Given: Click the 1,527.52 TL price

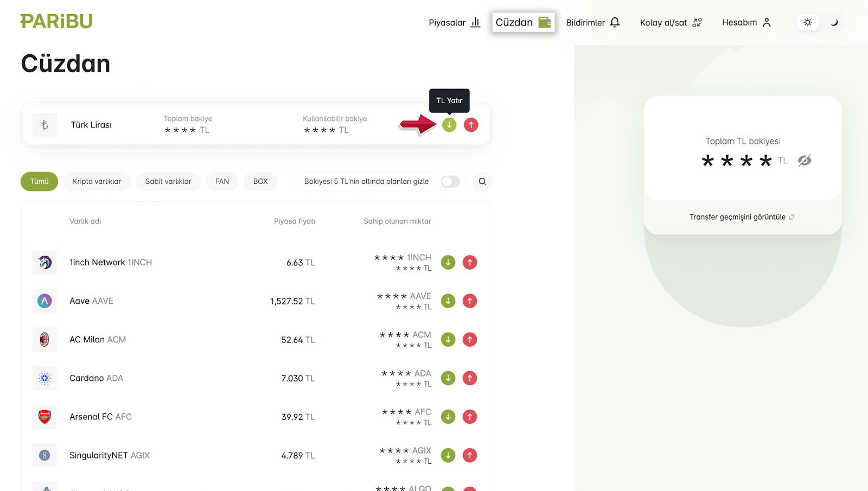Looking at the screenshot, I should click(x=292, y=301).
